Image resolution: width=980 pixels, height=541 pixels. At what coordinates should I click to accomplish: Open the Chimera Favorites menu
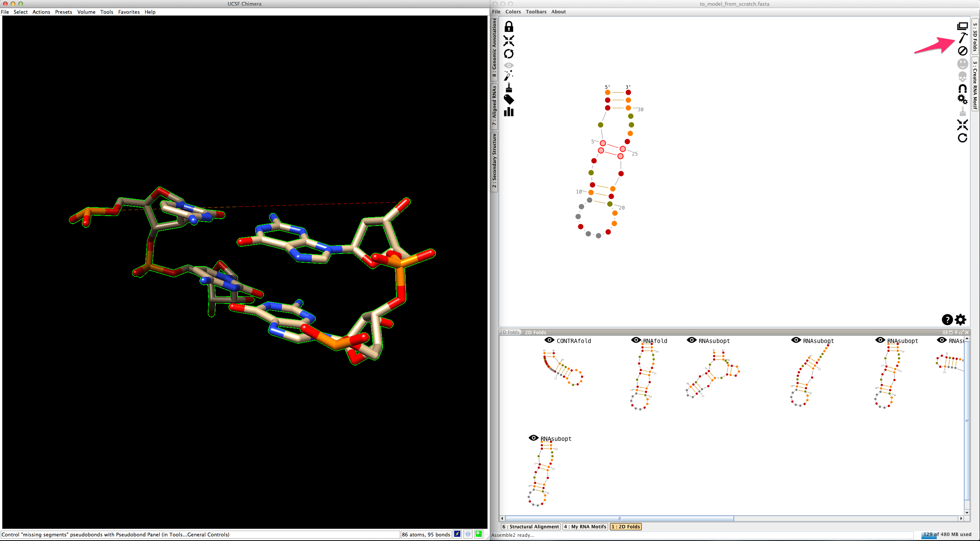point(129,12)
